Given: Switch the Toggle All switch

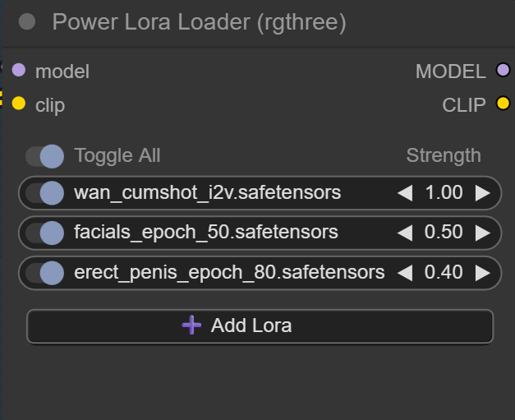Looking at the screenshot, I should [44, 156].
